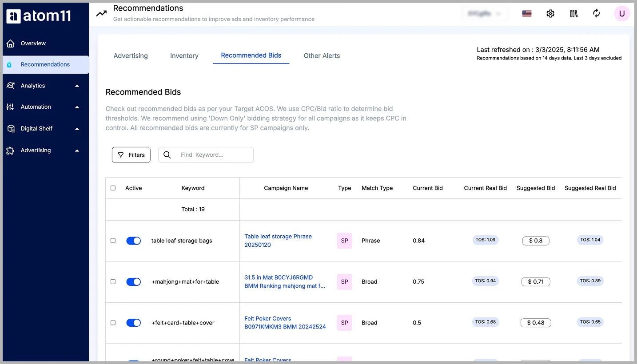Open the library books icon
The width and height of the screenshot is (637, 364).
pyautogui.click(x=574, y=14)
